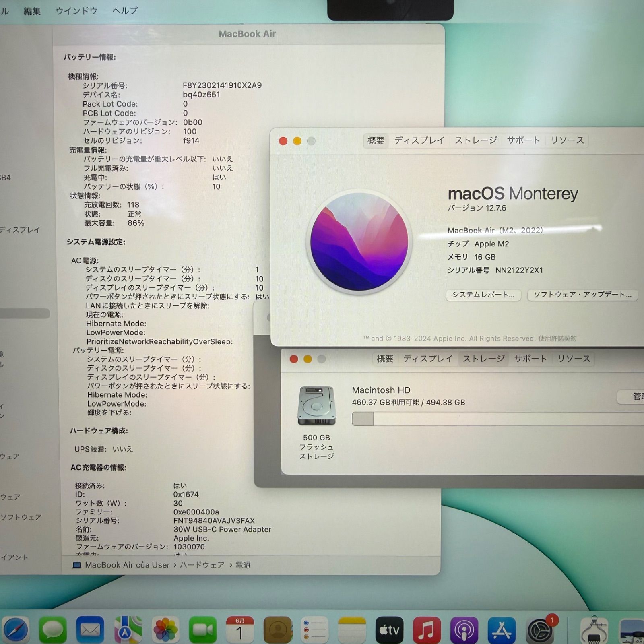The height and width of the screenshot is (644, 644).
Task: Click 充放電回数 value 118
Action: (x=133, y=205)
